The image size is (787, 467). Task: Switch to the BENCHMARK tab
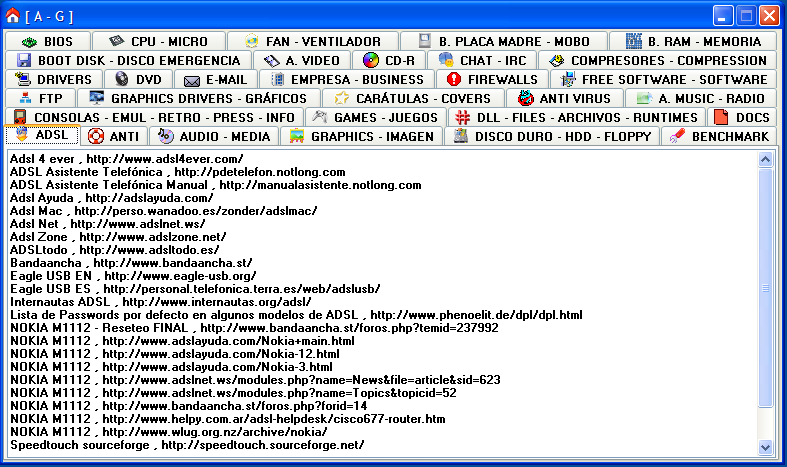point(719,136)
